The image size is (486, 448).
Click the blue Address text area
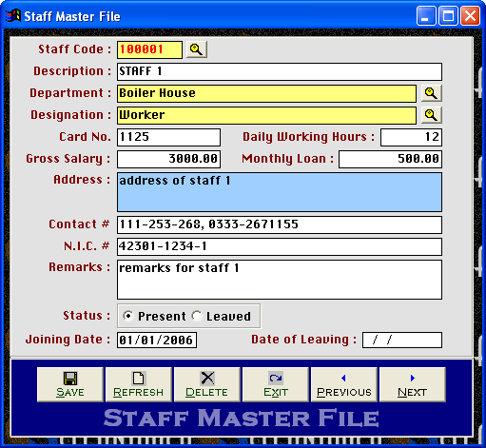280,192
